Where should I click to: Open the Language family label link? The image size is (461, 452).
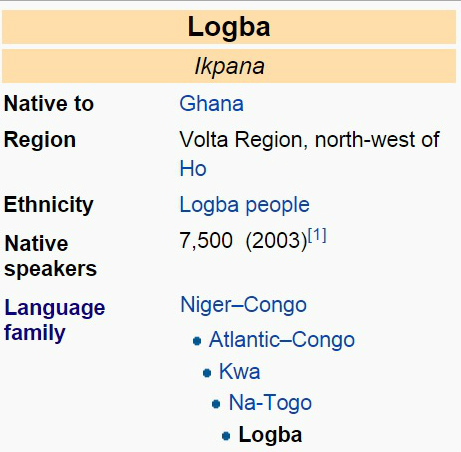tap(54, 320)
